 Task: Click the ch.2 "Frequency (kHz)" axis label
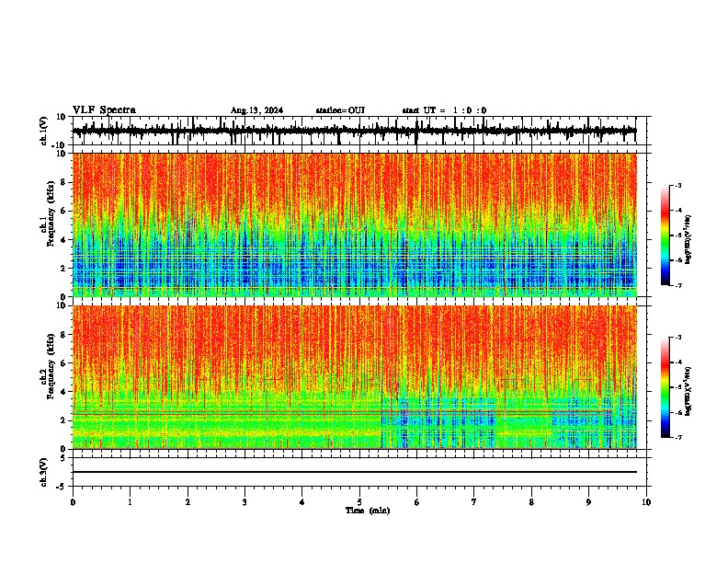tap(51, 366)
